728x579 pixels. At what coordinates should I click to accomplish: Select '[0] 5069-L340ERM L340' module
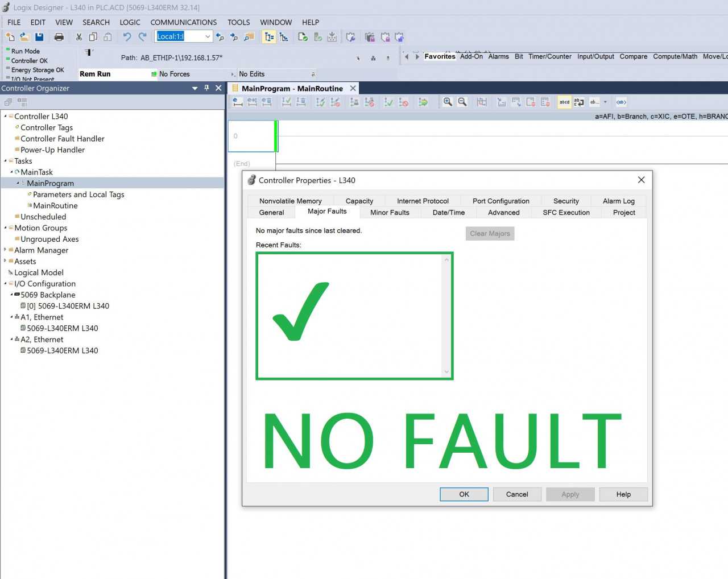pos(68,306)
